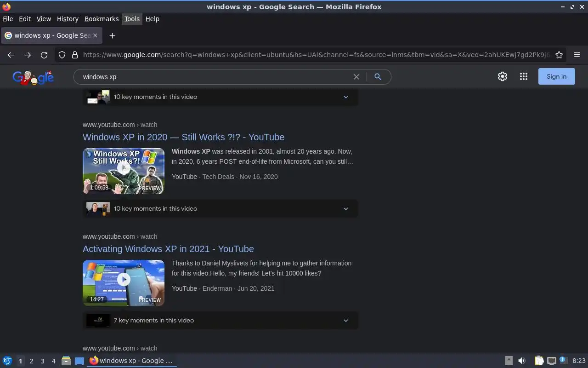Bookmark this page with the star icon
The height and width of the screenshot is (368, 588).
559,55
